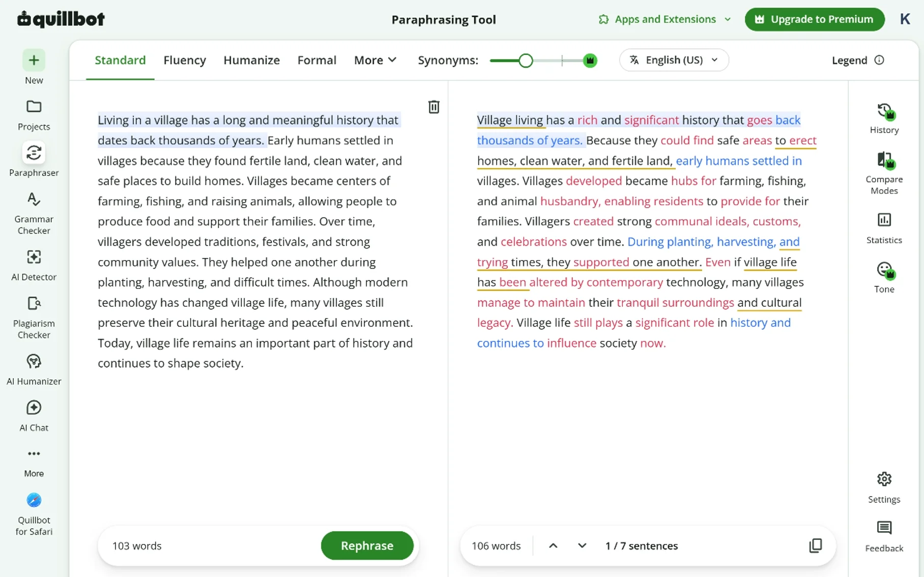The height and width of the screenshot is (577, 924).
Task: Click premium crown at slider end
Action: tap(590, 61)
